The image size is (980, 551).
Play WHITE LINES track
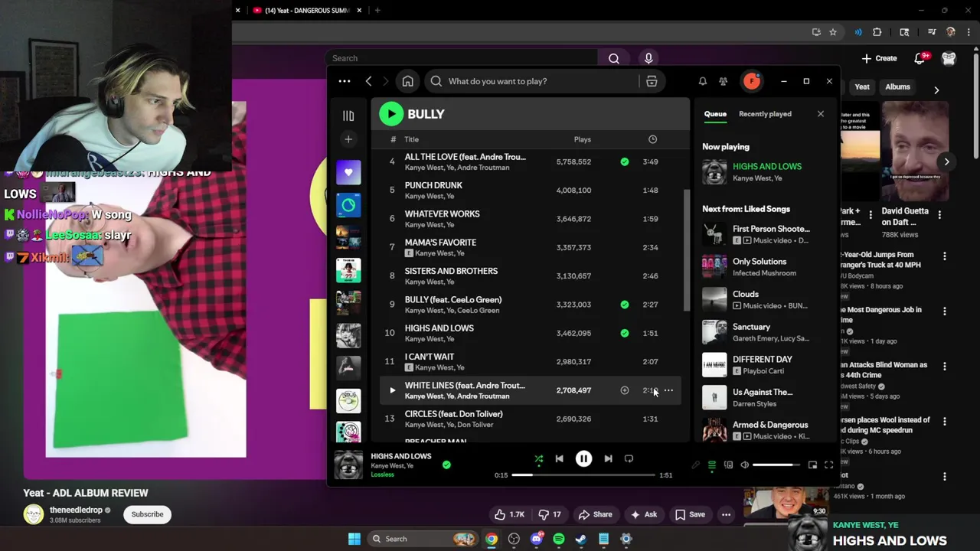tap(392, 390)
